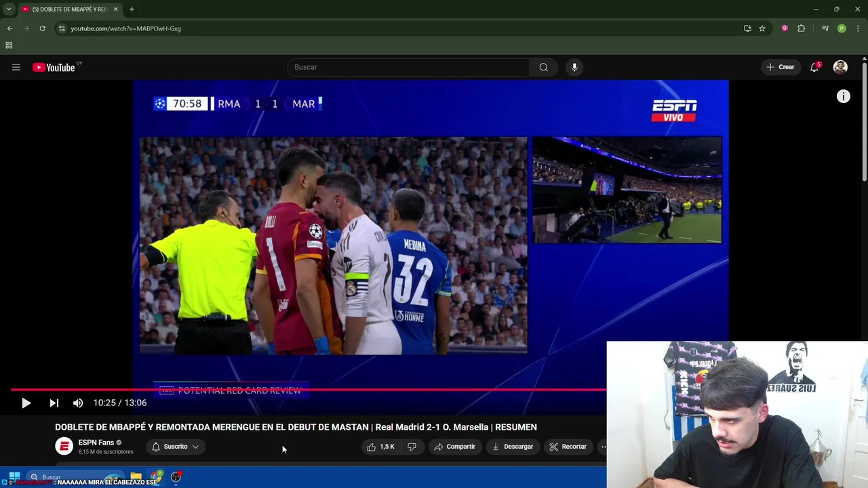Open the YouTube guide hamburger menu
Image resolution: width=868 pixels, height=488 pixels.
(x=16, y=67)
